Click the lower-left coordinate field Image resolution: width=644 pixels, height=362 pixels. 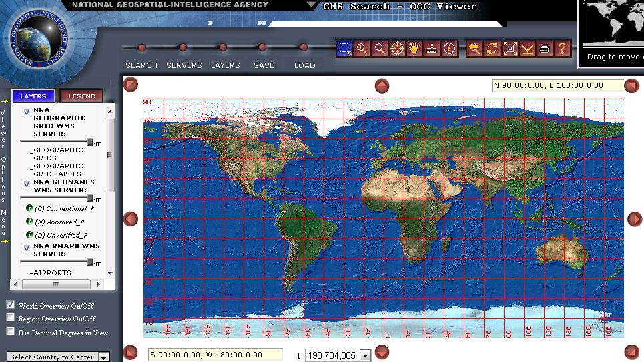(x=215, y=355)
